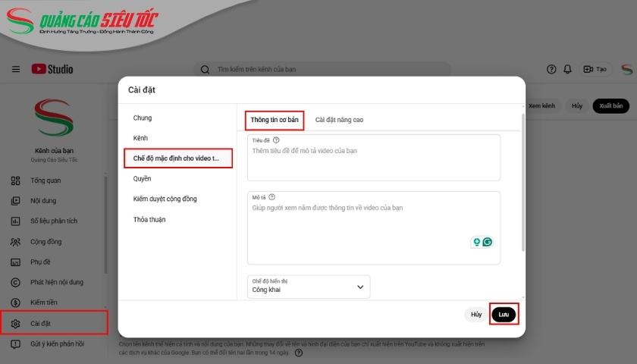
Task: Click the Lưu button
Action: [x=504, y=314]
